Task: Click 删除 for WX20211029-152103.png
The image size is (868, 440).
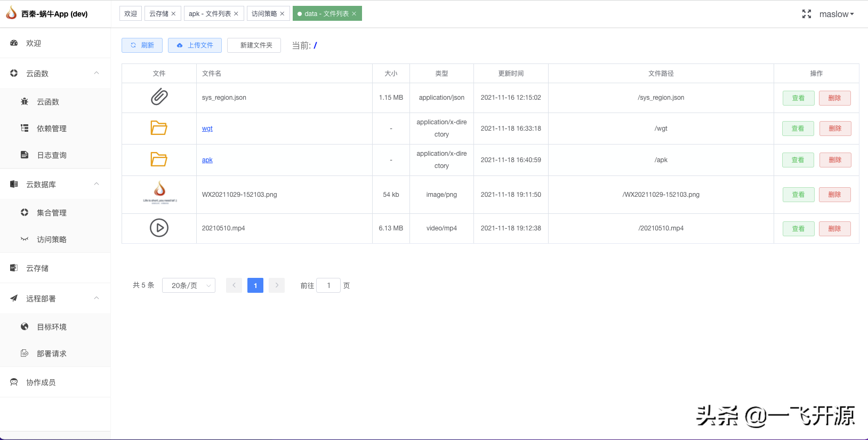Action: pyautogui.click(x=834, y=195)
